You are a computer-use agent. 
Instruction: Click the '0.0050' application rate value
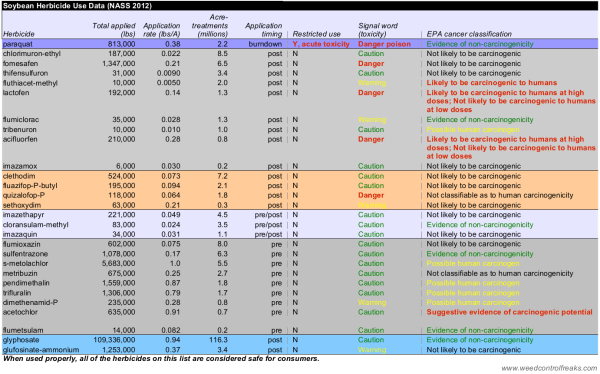(x=168, y=83)
